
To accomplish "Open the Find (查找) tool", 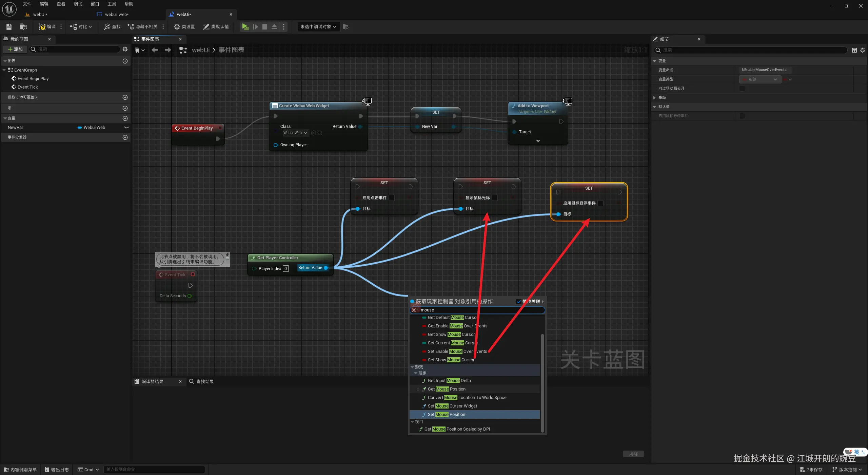I will (x=112, y=26).
